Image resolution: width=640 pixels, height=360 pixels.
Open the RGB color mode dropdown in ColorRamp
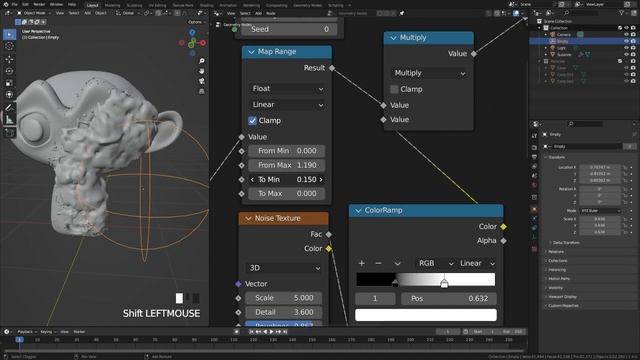point(435,263)
